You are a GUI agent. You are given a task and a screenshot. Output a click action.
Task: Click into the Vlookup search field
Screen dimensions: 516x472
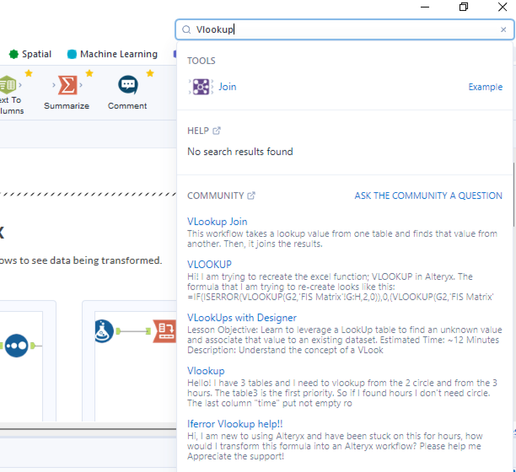point(345,29)
